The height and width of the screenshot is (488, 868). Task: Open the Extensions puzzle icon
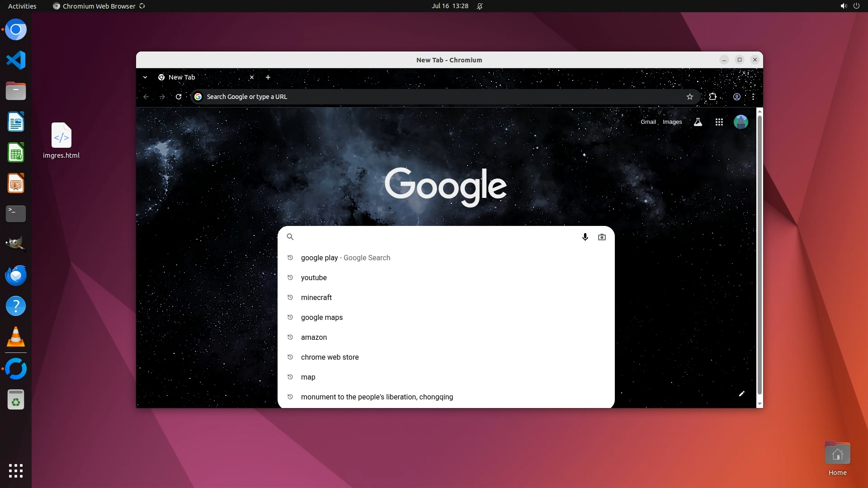(x=712, y=97)
